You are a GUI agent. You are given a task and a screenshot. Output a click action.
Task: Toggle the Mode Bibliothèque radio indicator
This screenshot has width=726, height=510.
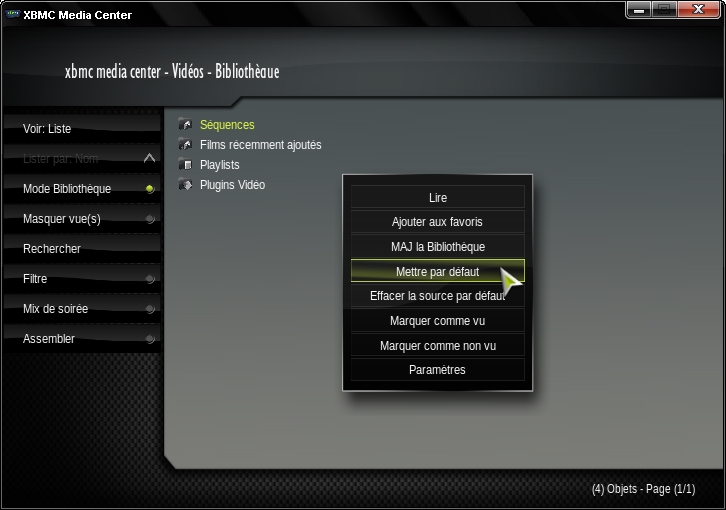coord(149,189)
